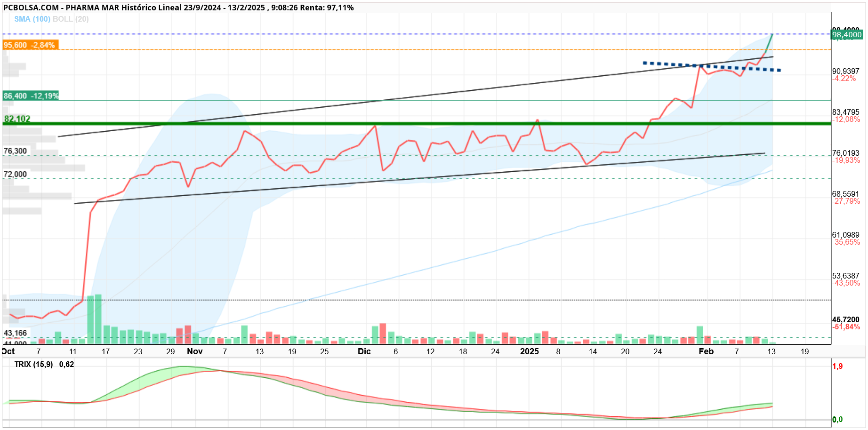Select the orange 95,600 price level tag
Screen dimensions: 868x430
pos(31,45)
